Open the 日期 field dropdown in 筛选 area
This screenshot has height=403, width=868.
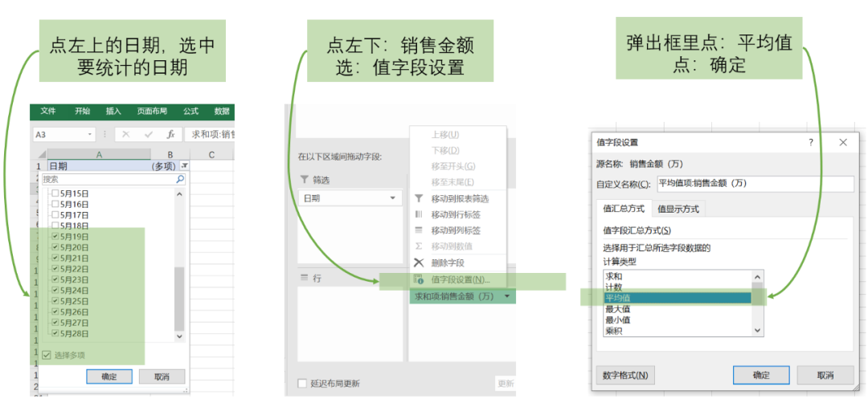[x=393, y=198]
